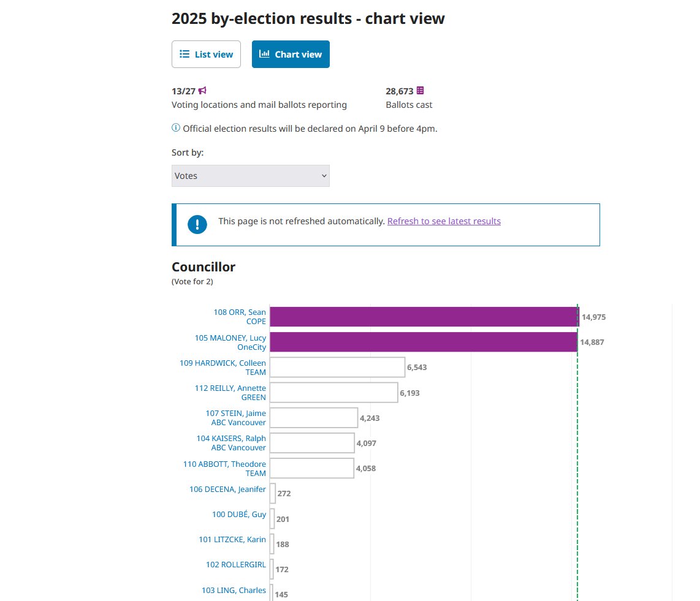Image resolution: width=700 pixels, height=601 pixels.
Task: Click the blue exclamation alert icon
Action: tap(197, 224)
